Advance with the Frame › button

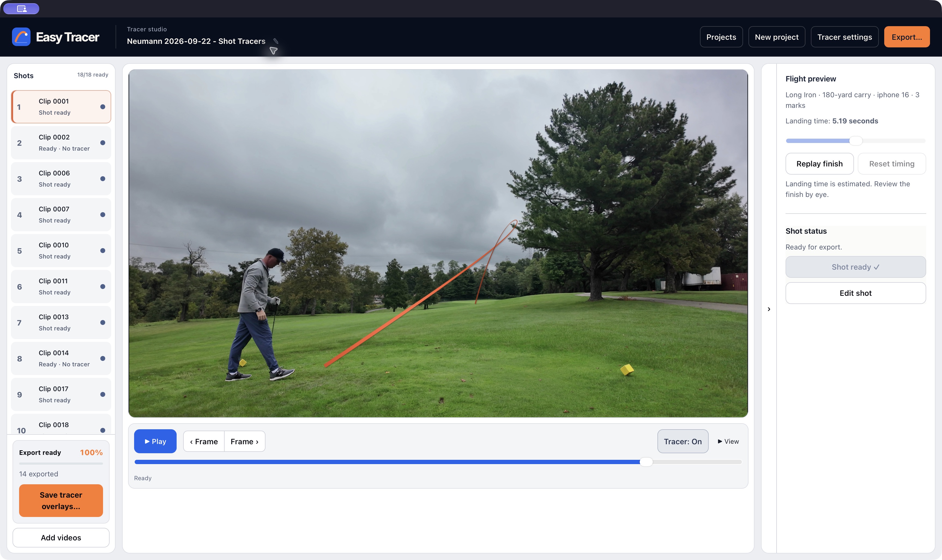[245, 442]
